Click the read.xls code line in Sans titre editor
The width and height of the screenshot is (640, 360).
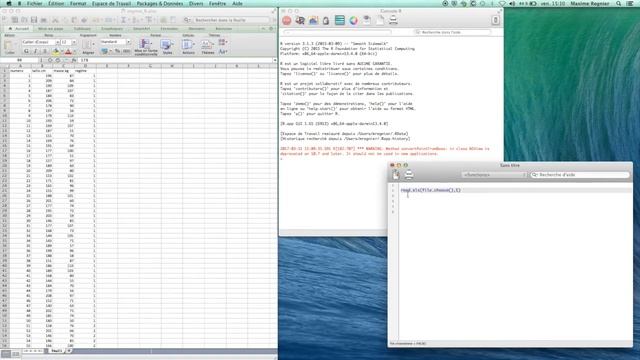pyautogui.click(x=430, y=190)
